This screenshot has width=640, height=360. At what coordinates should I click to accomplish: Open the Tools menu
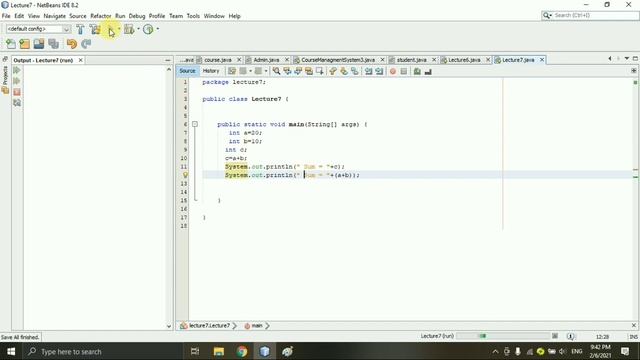[193, 16]
